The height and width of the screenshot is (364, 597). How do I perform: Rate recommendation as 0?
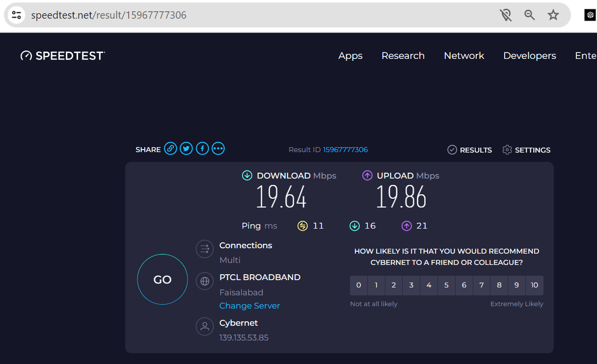point(359,285)
